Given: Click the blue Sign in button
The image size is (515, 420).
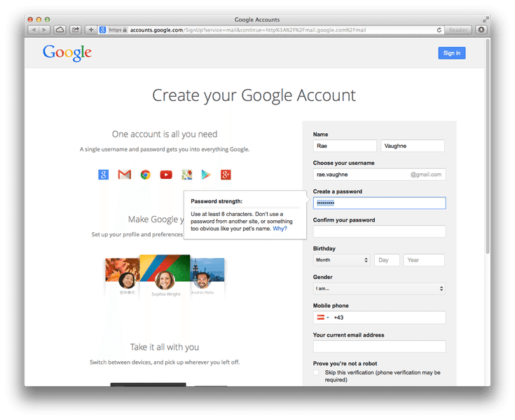Looking at the screenshot, I should (452, 53).
